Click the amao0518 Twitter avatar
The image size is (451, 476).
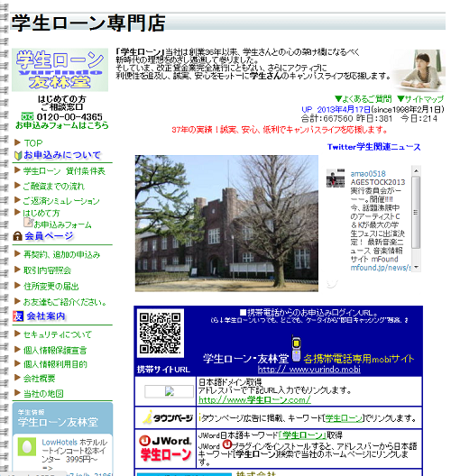tap(336, 178)
